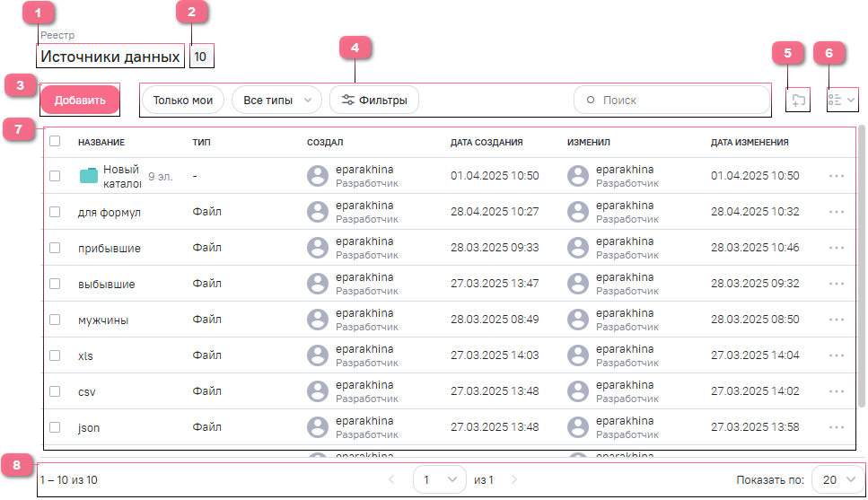Open three-dots menu for «для формул» row

tap(837, 212)
